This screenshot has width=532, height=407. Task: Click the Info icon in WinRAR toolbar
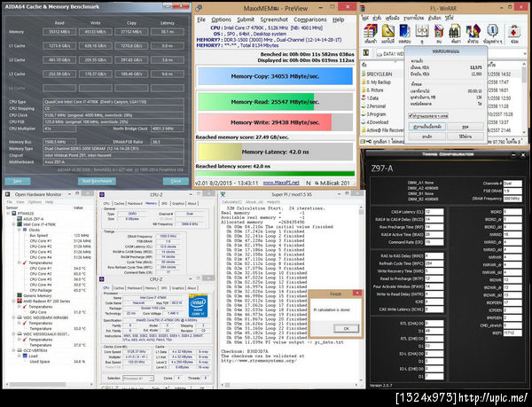click(x=492, y=32)
